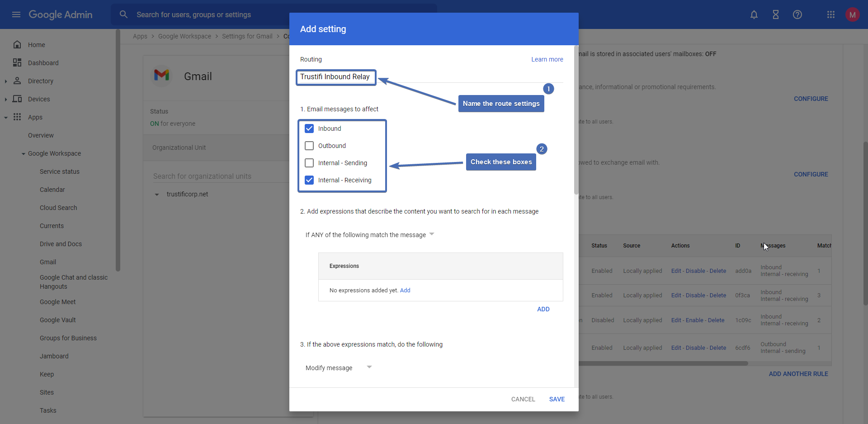868x424 pixels.
Task: Click the dialog vertical scrollbar
Action: pyautogui.click(x=576, y=120)
